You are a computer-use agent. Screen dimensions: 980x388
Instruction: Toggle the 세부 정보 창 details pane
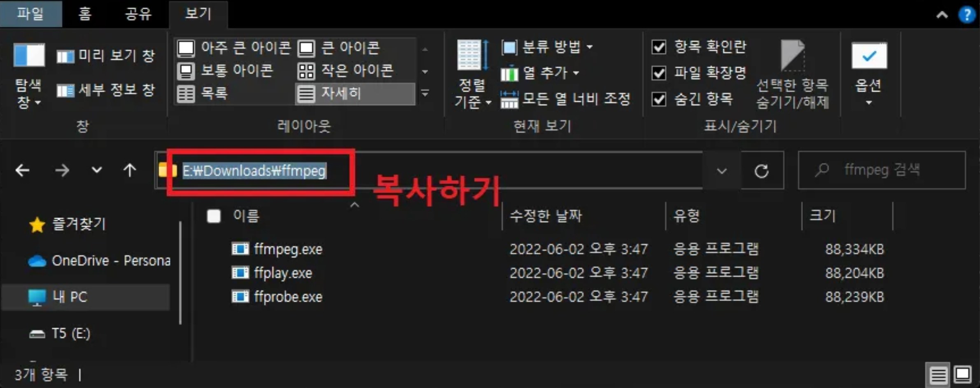tap(106, 89)
